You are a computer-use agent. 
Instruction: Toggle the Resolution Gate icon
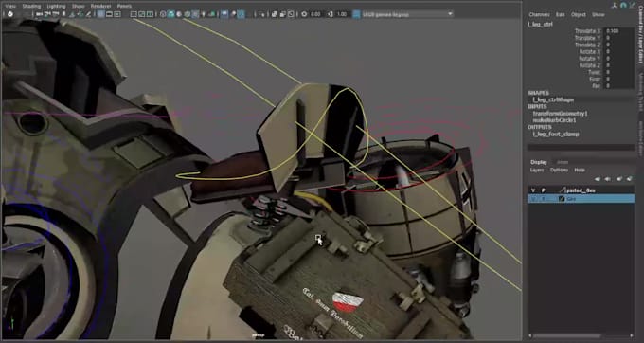click(117, 14)
